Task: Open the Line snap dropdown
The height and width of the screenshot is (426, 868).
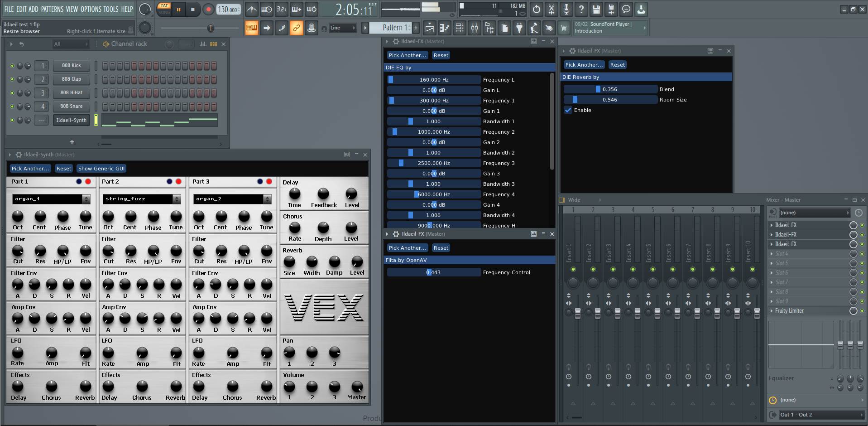Action: tap(343, 28)
